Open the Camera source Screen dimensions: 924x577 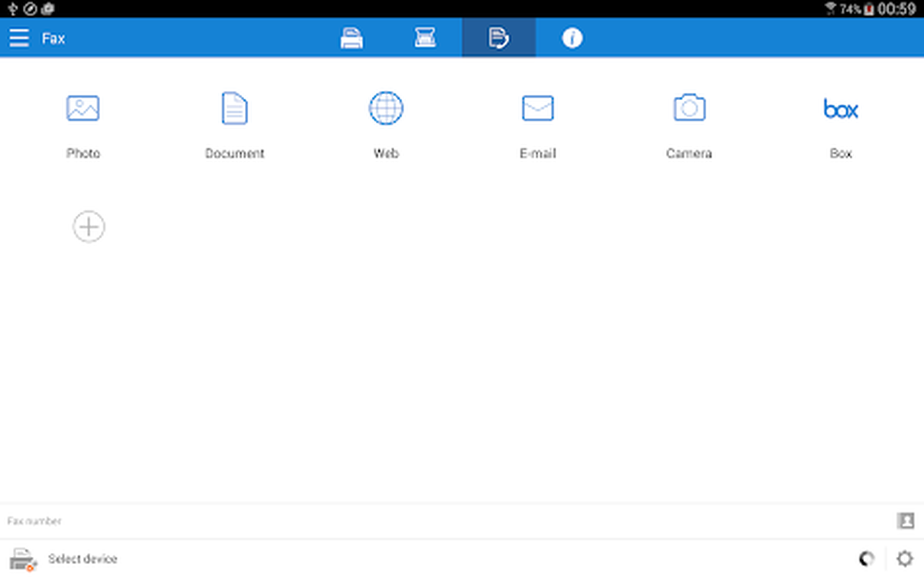(689, 107)
